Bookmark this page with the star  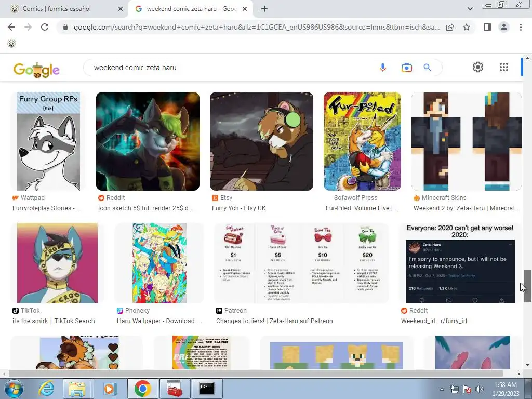coord(467,27)
